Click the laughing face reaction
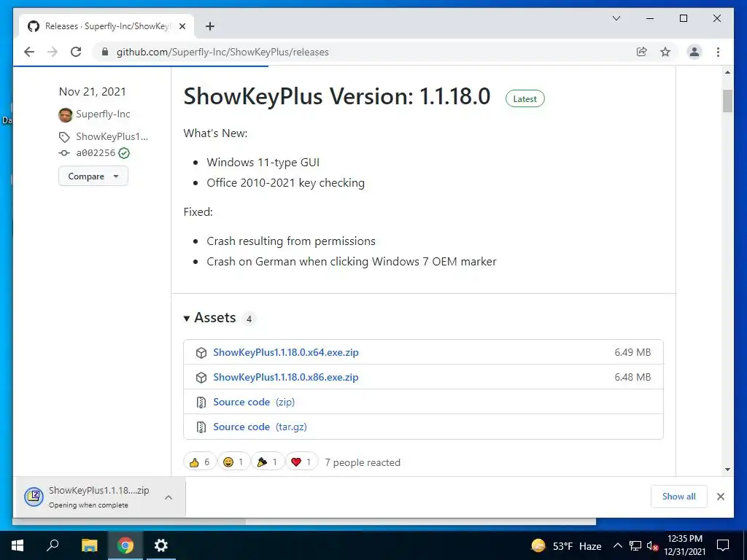Image resolution: width=747 pixels, height=560 pixels. 233,462
